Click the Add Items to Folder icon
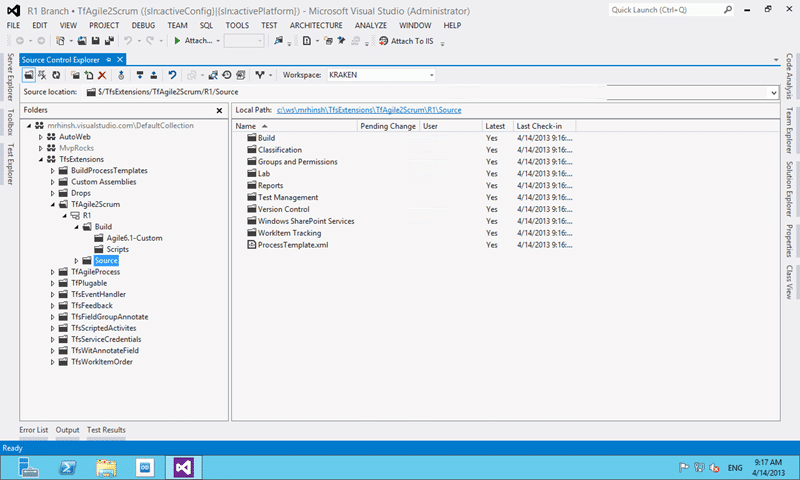This screenshot has width=800, height=480. [x=89, y=75]
